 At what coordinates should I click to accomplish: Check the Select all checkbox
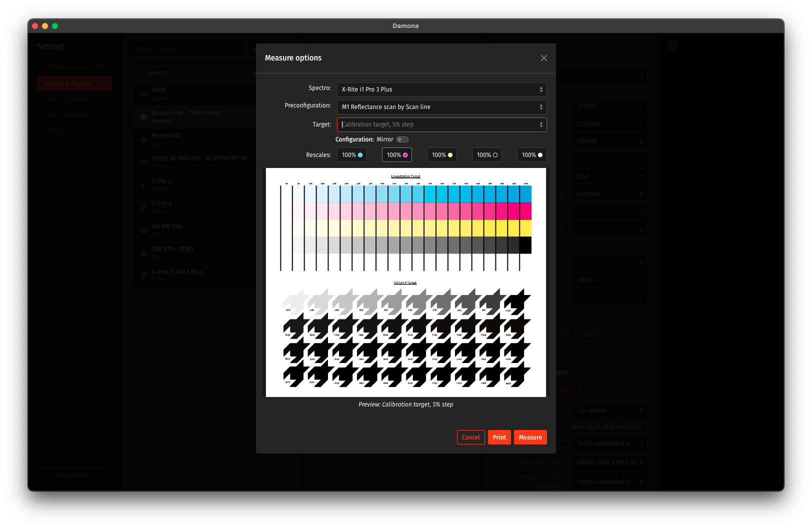point(138,73)
